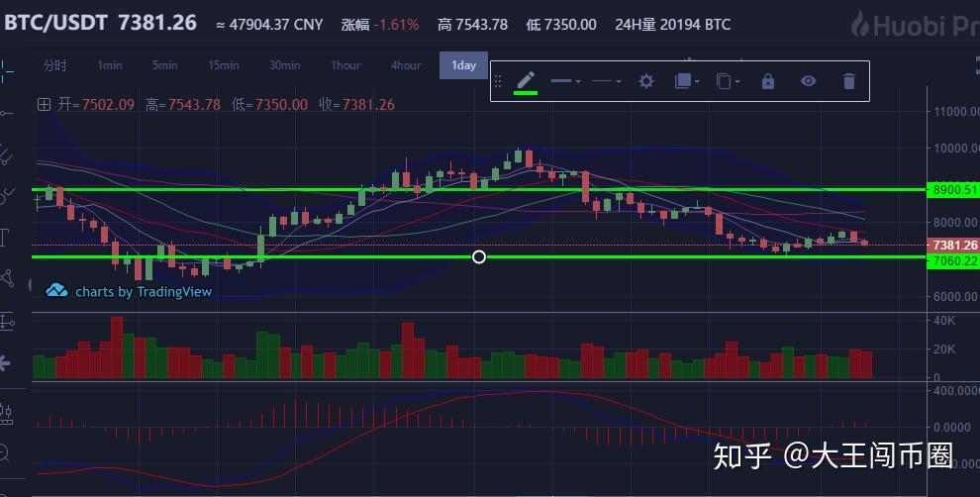Viewport: 980px width, 497px height.
Task: Switch to the 1min timeframe
Action: (109, 65)
